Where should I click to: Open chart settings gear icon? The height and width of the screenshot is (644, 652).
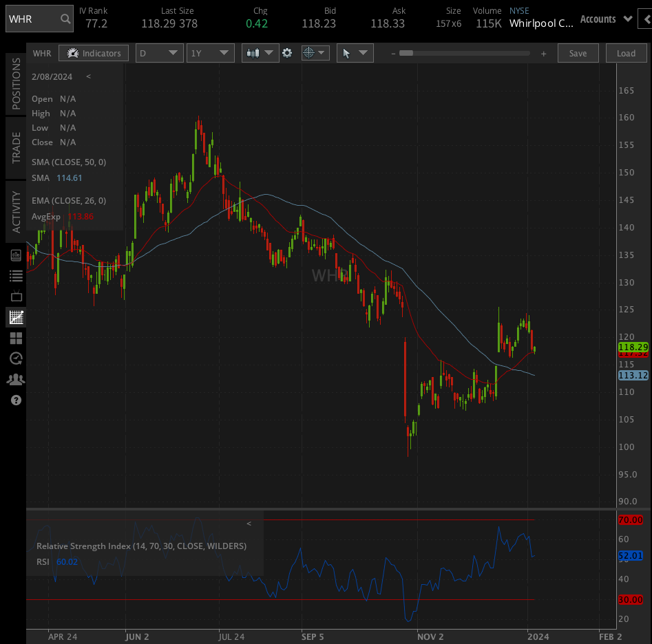pyautogui.click(x=287, y=53)
